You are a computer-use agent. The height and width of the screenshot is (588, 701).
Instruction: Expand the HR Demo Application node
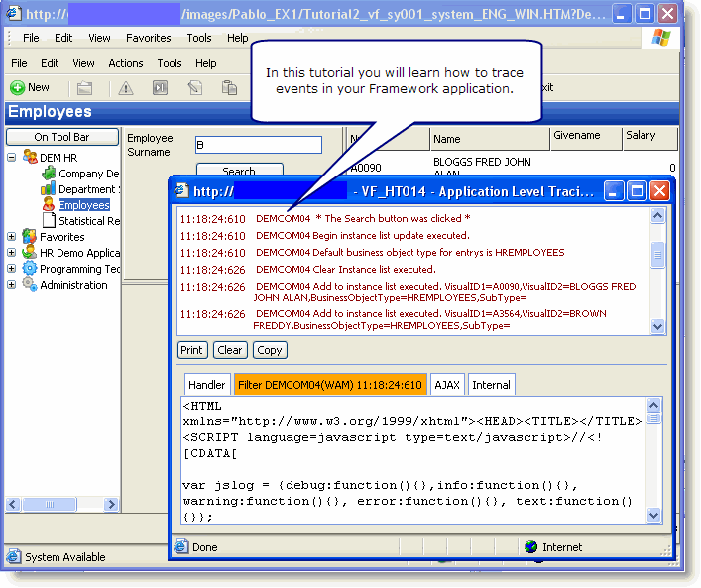point(12,253)
